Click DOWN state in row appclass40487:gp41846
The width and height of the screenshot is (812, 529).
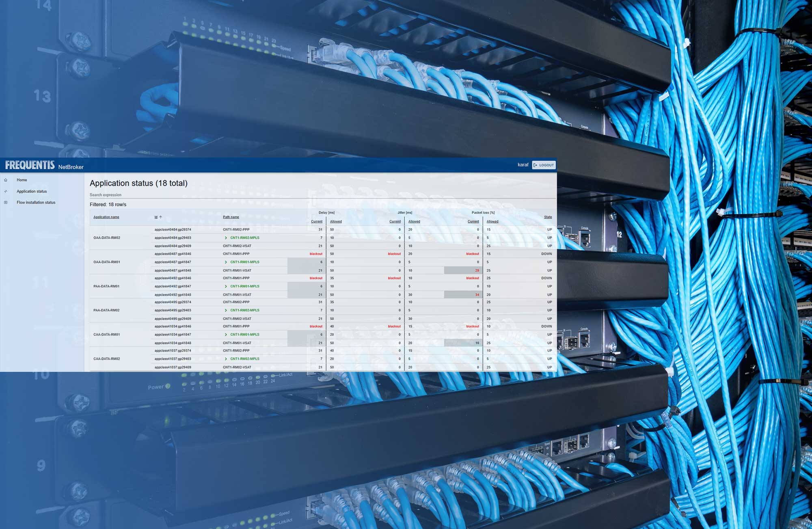(546, 254)
